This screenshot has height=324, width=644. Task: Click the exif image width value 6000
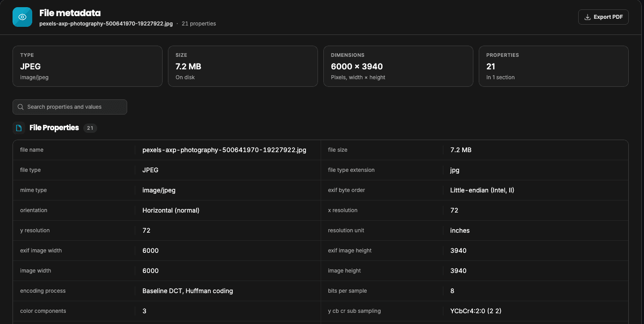point(150,251)
